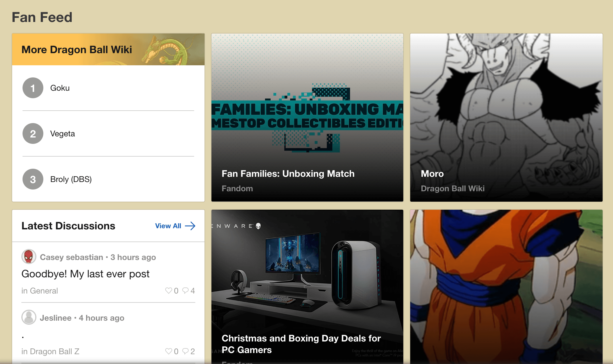Click comment bubble icon on Goodbye post

pyautogui.click(x=185, y=290)
